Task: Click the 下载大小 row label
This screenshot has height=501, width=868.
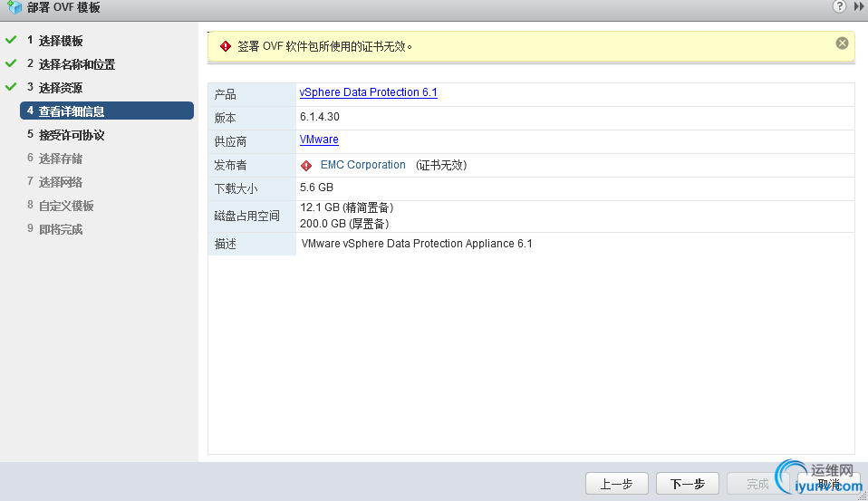Action: [236, 188]
